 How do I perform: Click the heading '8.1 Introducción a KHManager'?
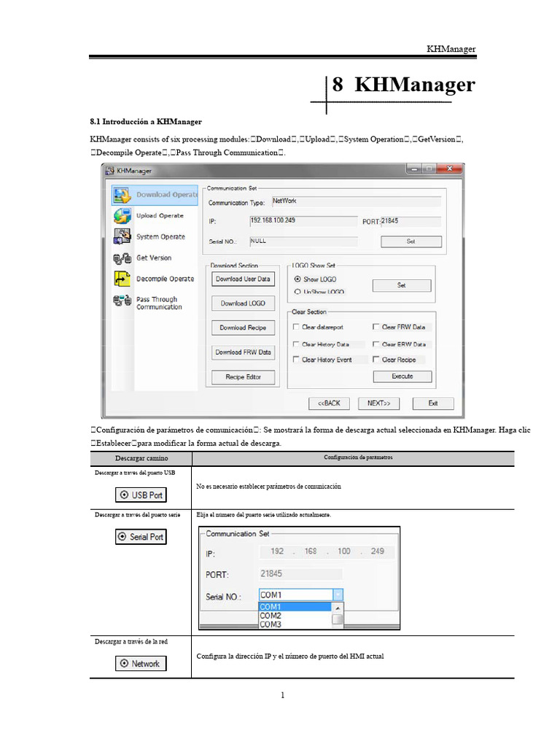click(146, 122)
